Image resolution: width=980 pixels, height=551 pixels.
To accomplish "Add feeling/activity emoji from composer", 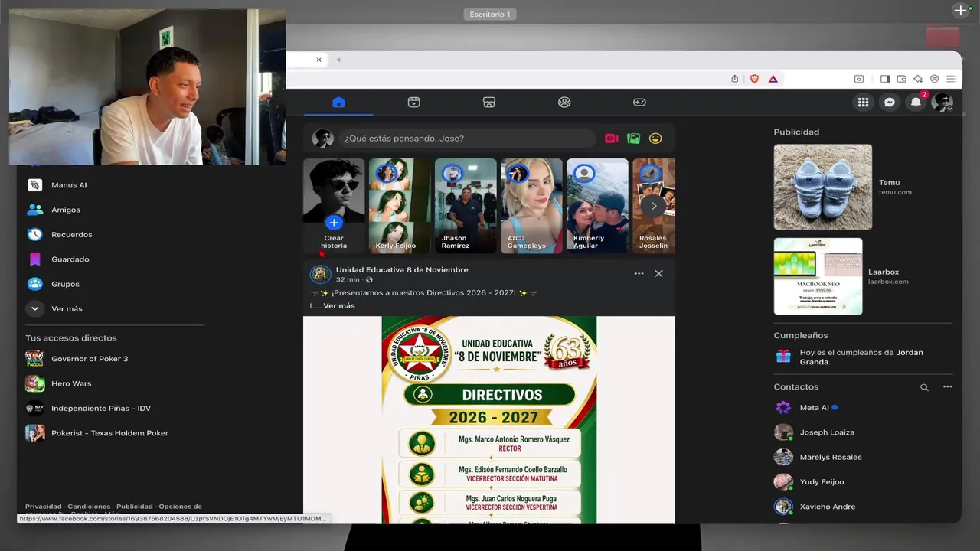I will pos(655,139).
